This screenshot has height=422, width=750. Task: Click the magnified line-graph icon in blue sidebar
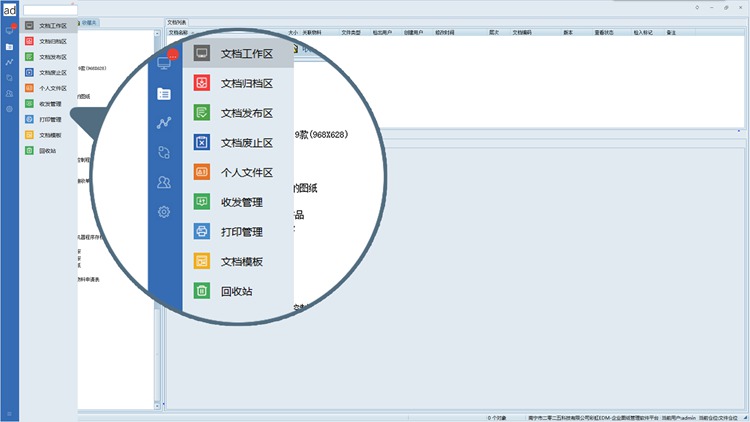click(164, 123)
